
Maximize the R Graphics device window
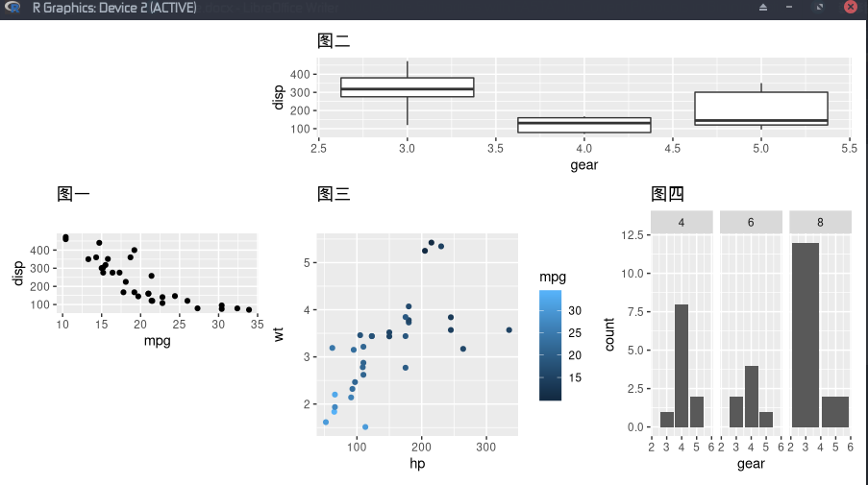pos(819,7)
